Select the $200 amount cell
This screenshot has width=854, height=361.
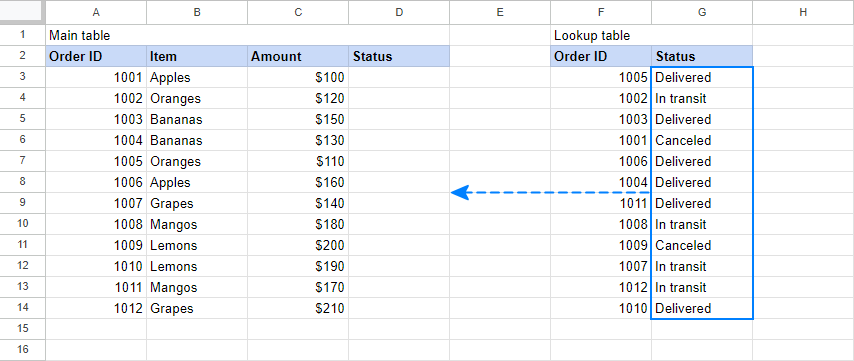pyautogui.click(x=298, y=245)
